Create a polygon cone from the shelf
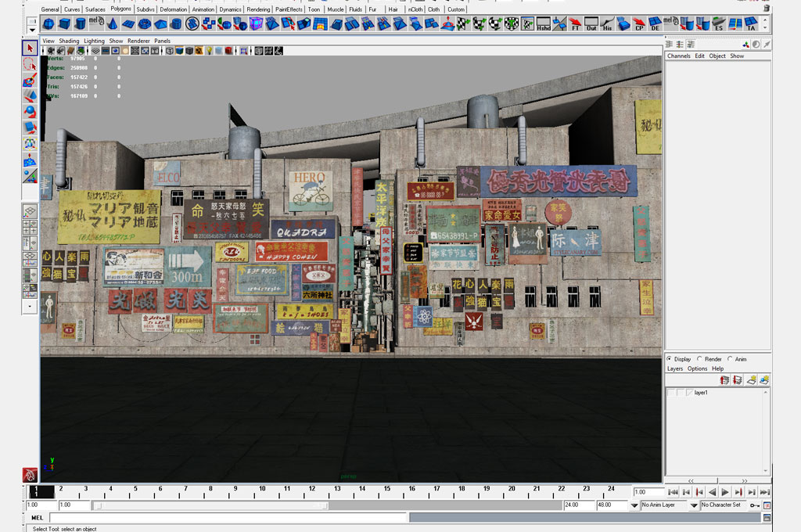Image resolution: width=801 pixels, height=532 pixels. click(113, 23)
